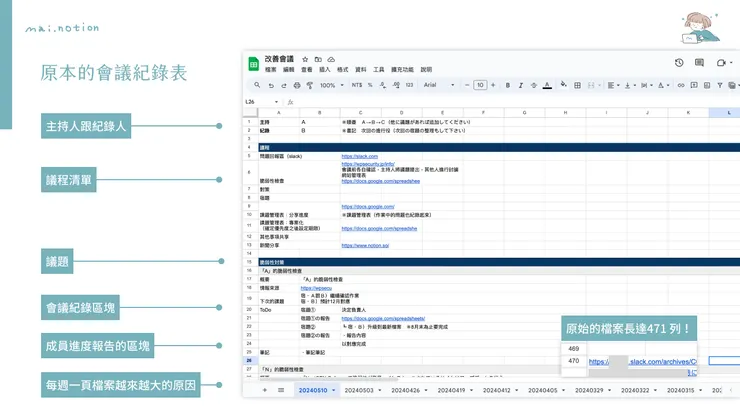Open the all sheets list button

click(x=281, y=390)
